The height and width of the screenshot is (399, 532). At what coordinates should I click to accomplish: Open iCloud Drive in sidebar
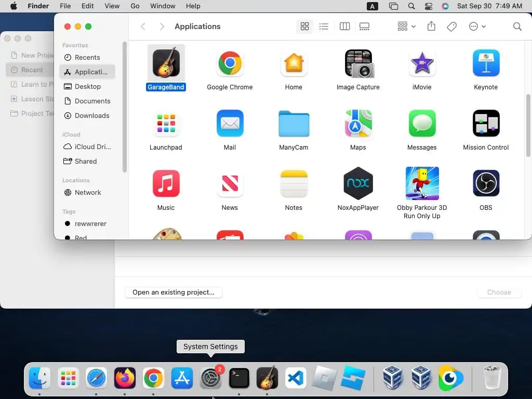click(x=87, y=147)
